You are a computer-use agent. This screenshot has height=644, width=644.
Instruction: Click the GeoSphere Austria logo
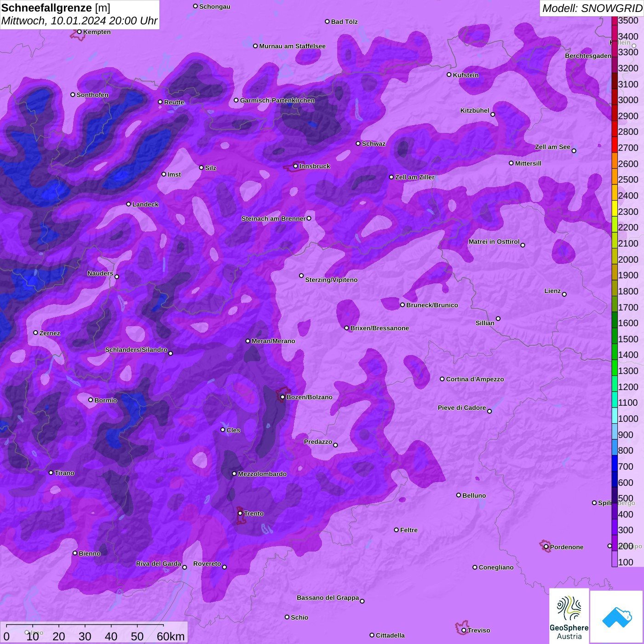[569, 616]
